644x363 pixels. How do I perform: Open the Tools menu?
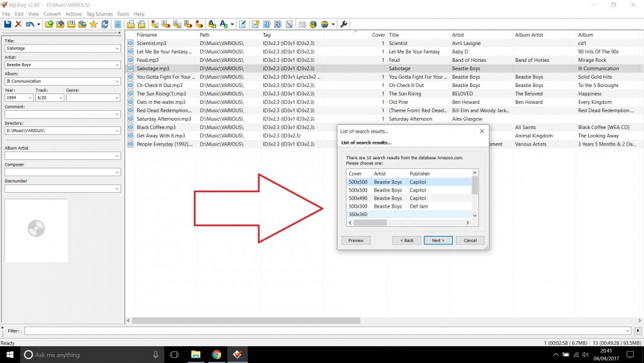coord(123,14)
